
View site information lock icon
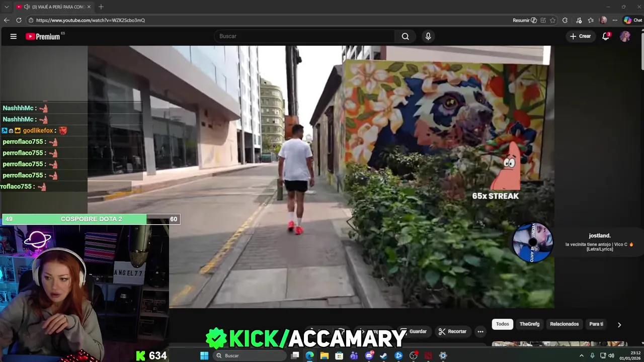tap(31, 20)
